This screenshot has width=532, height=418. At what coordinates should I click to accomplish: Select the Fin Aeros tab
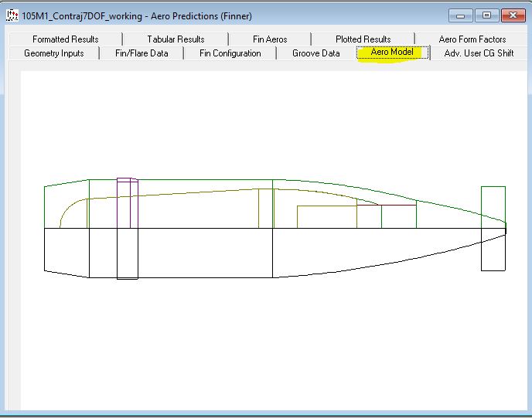[270, 39]
